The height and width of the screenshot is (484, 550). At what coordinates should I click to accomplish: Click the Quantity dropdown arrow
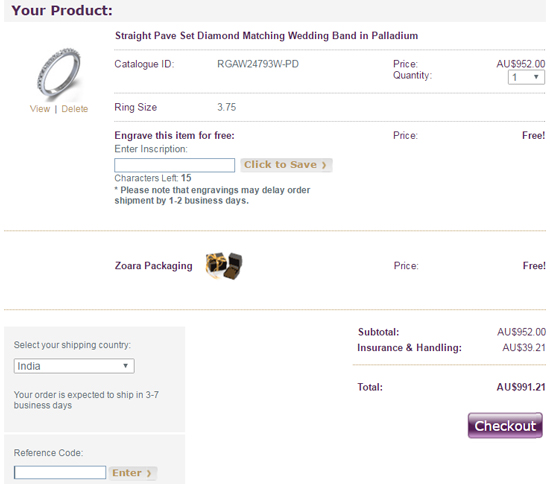point(536,77)
